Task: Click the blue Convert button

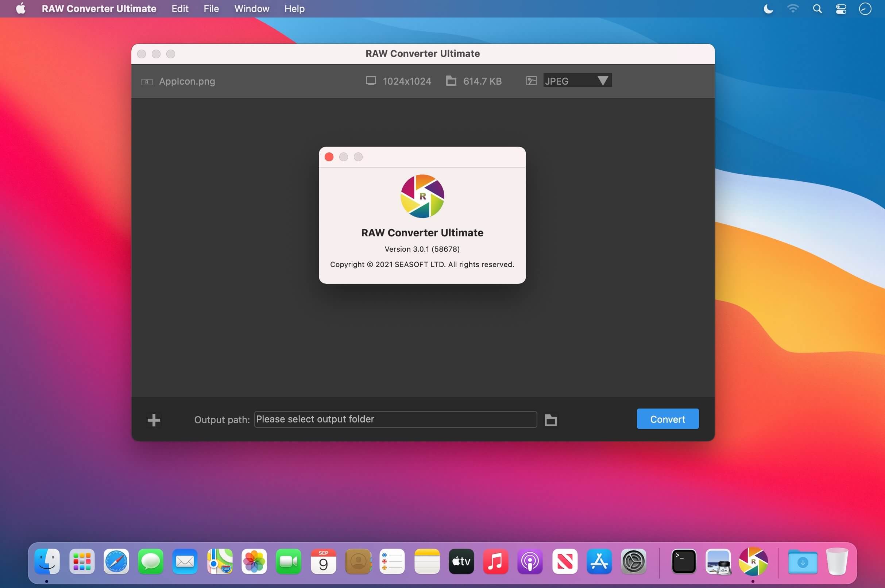Action: coord(668,419)
